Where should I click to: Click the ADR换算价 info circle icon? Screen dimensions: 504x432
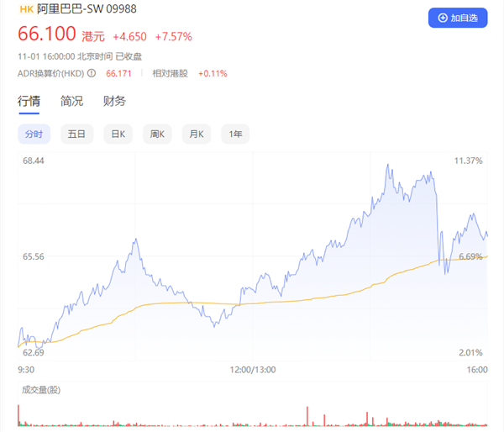click(x=92, y=73)
